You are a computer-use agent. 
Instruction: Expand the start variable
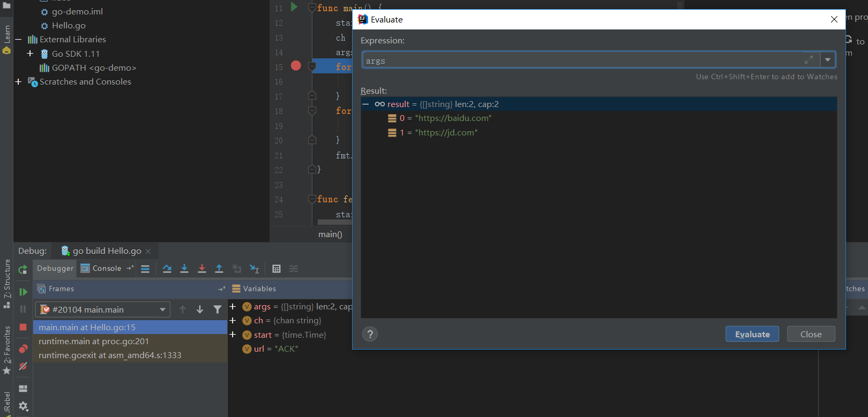pyautogui.click(x=233, y=335)
